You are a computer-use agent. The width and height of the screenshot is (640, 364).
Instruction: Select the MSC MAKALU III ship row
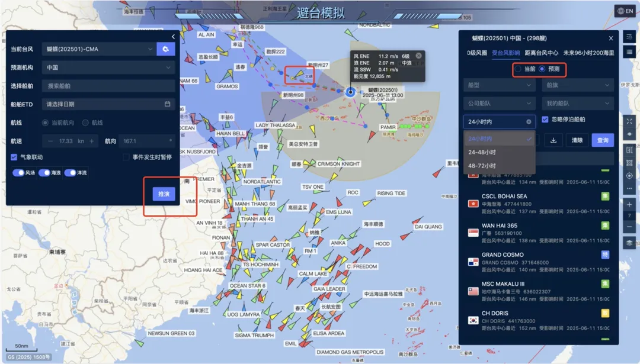pos(540,291)
